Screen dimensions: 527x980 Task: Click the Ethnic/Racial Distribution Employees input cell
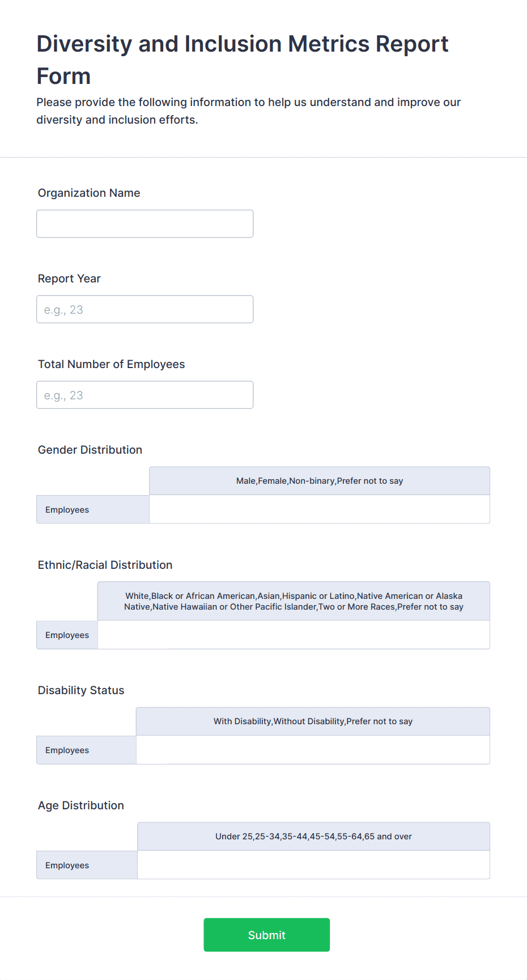pos(294,635)
